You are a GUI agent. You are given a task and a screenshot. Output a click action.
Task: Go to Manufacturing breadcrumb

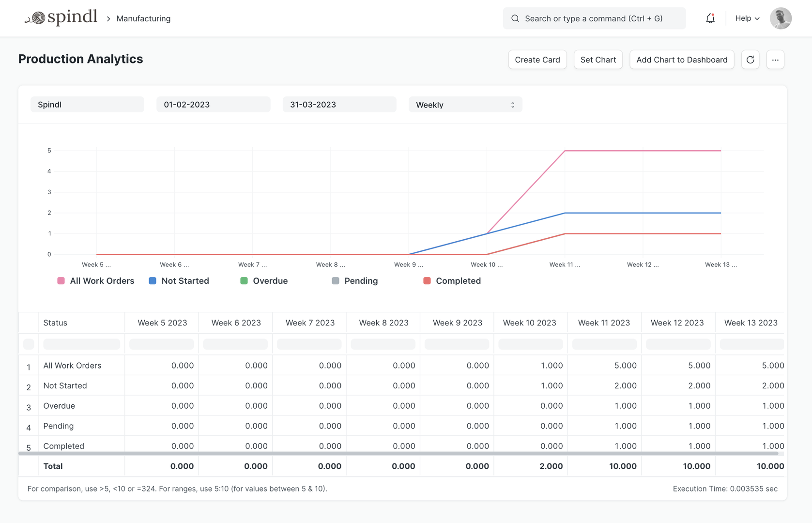point(143,18)
